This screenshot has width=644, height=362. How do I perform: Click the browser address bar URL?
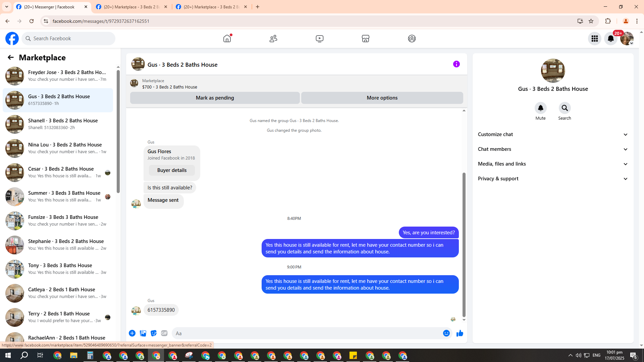(x=101, y=21)
